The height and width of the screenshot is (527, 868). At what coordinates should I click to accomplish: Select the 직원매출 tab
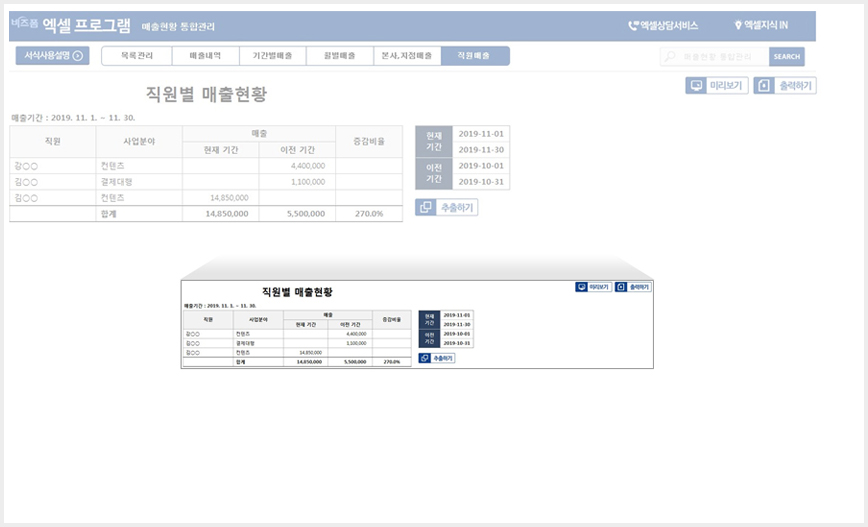475,56
